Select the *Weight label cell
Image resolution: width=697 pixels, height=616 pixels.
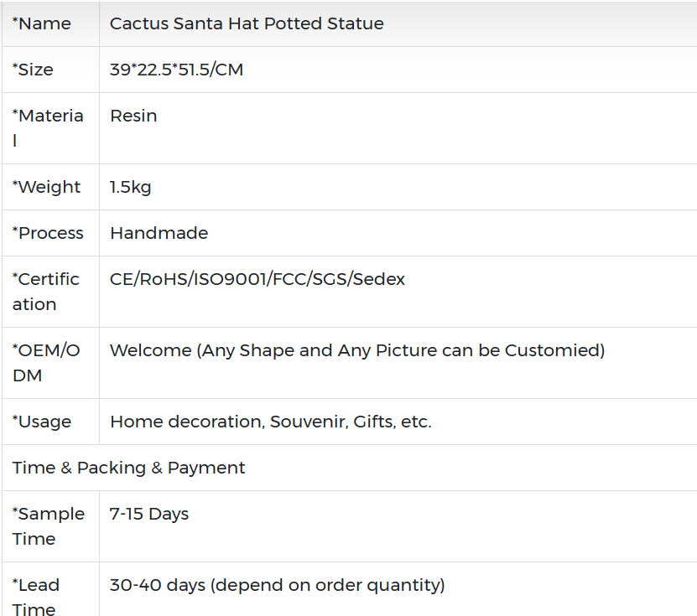[x=47, y=187]
